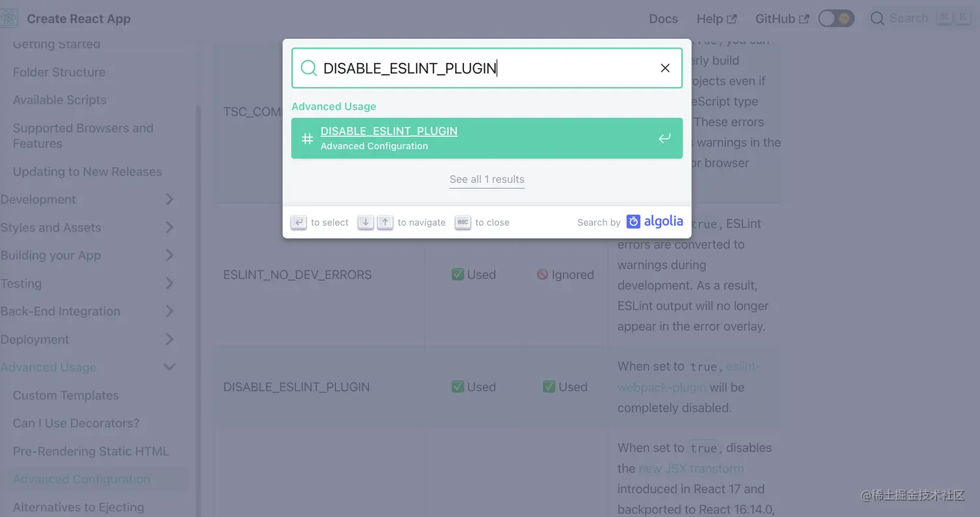This screenshot has width=980, height=517.
Task: Click the hash icon beside DISABLE_ESLINT_PLUGIN result
Action: 307,138
